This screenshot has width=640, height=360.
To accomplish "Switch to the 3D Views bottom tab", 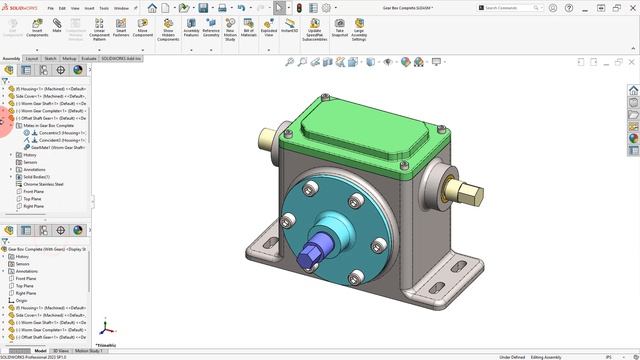I will click(x=61, y=351).
